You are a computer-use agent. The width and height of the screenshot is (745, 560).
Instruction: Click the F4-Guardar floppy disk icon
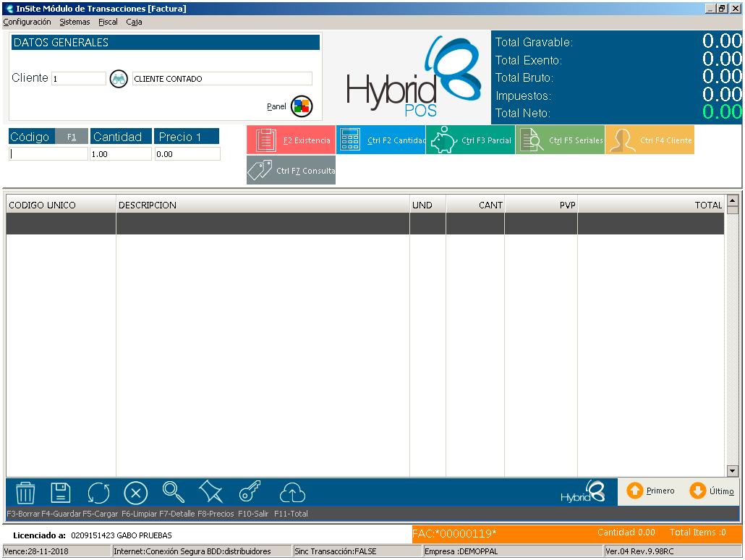(x=61, y=493)
